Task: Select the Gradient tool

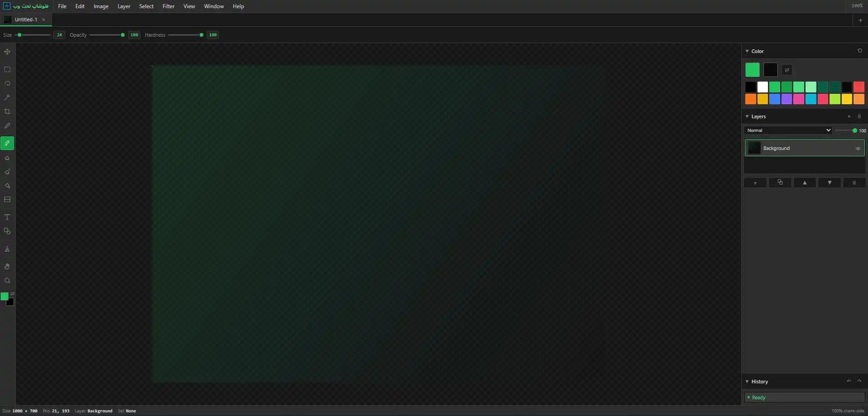Action: pos(7,199)
